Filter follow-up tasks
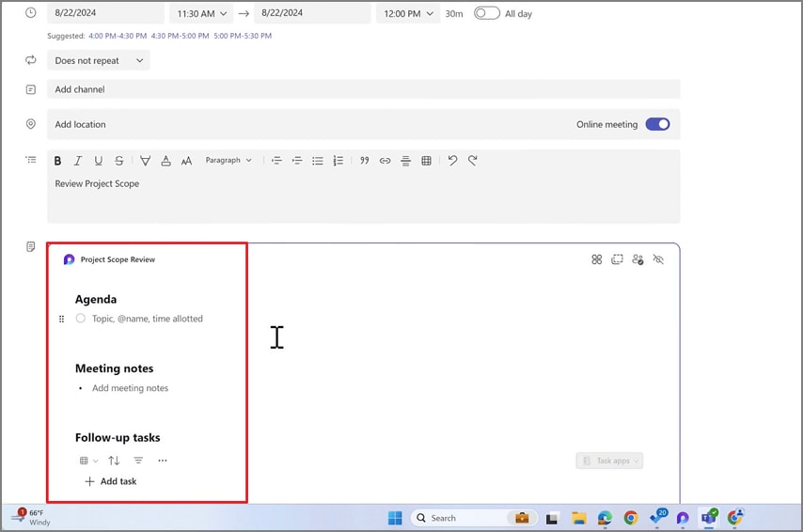Screen dimensions: 803x532 (138, 461)
